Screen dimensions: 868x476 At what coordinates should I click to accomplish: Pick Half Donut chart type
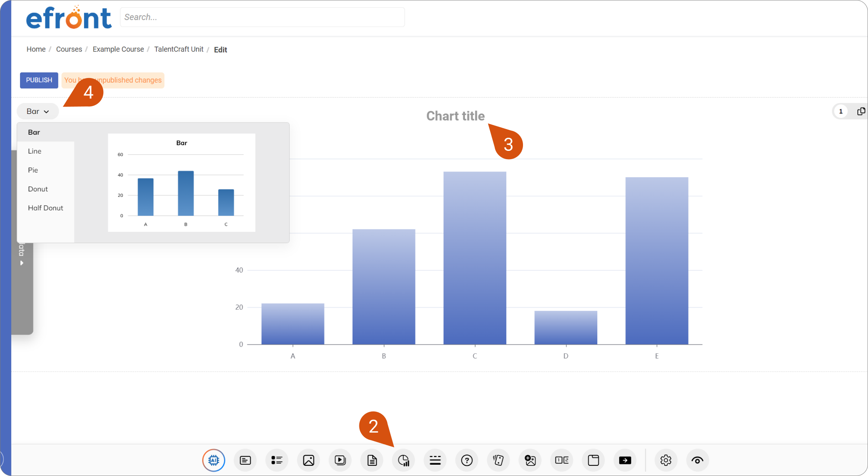tap(46, 208)
